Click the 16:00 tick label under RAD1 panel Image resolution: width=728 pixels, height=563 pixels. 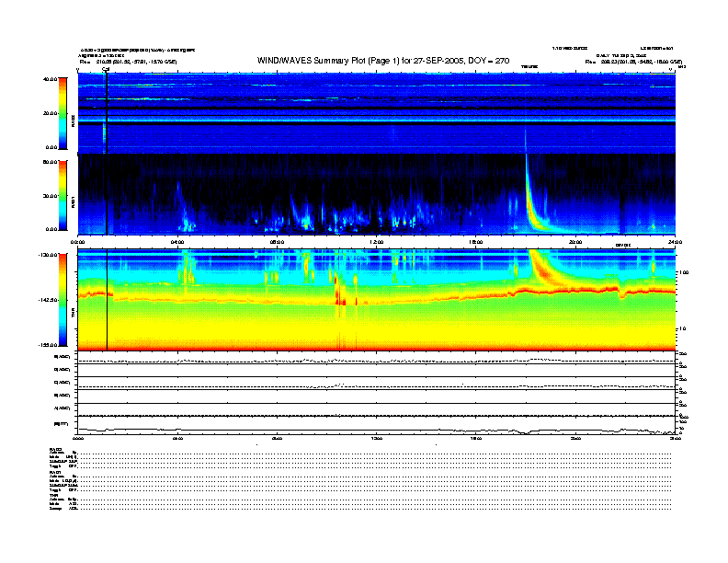[475, 242]
